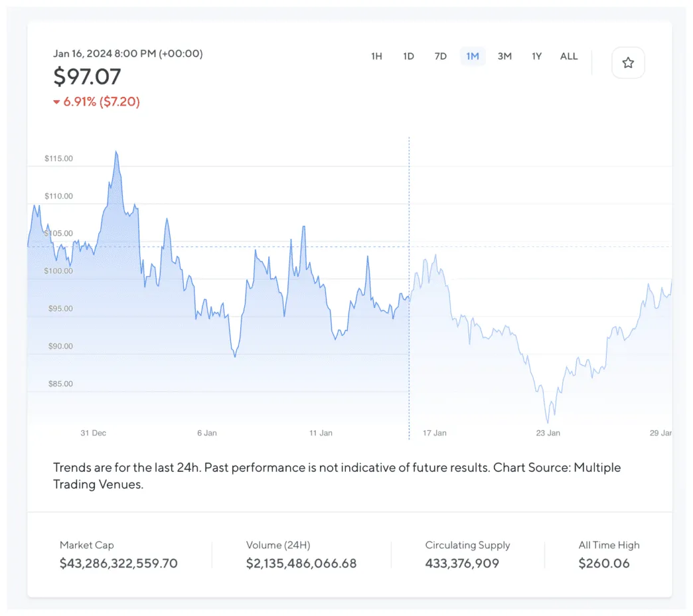Click the star icon to favorite this asset
693x616 pixels.
click(x=627, y=62)
